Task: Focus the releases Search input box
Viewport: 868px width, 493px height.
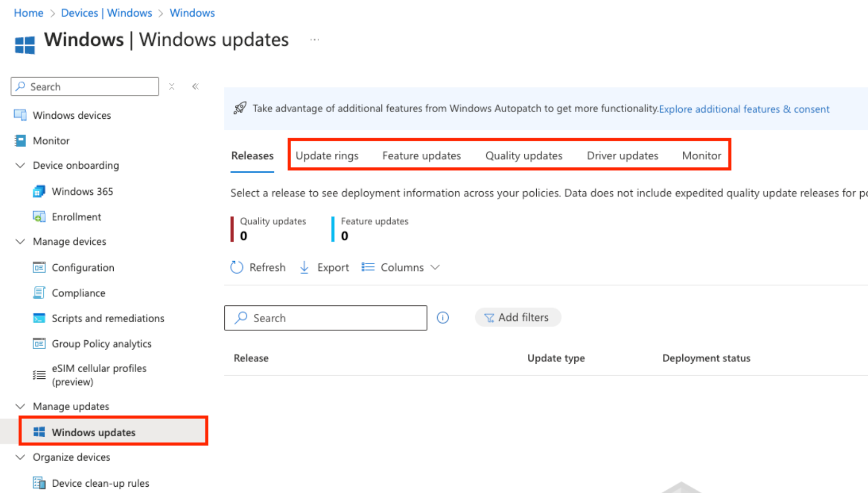Action: click(x=325, y=318)
